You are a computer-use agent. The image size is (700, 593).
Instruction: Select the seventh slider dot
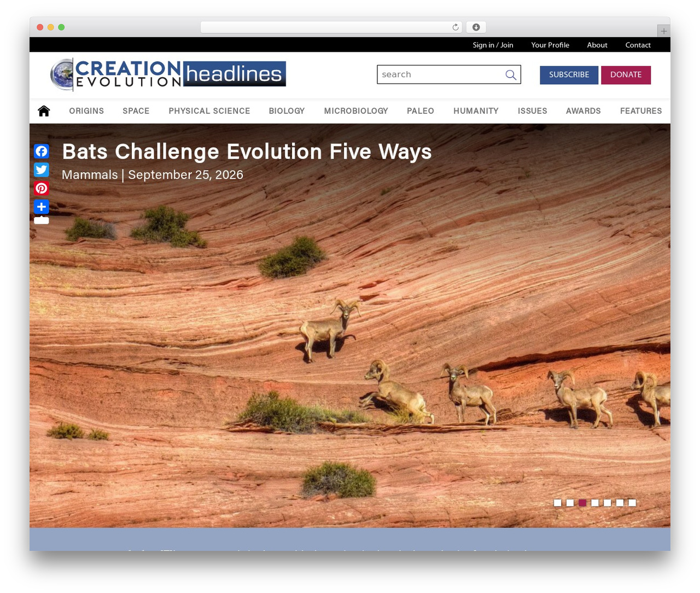pyautogui.click(x=632, y=503)
